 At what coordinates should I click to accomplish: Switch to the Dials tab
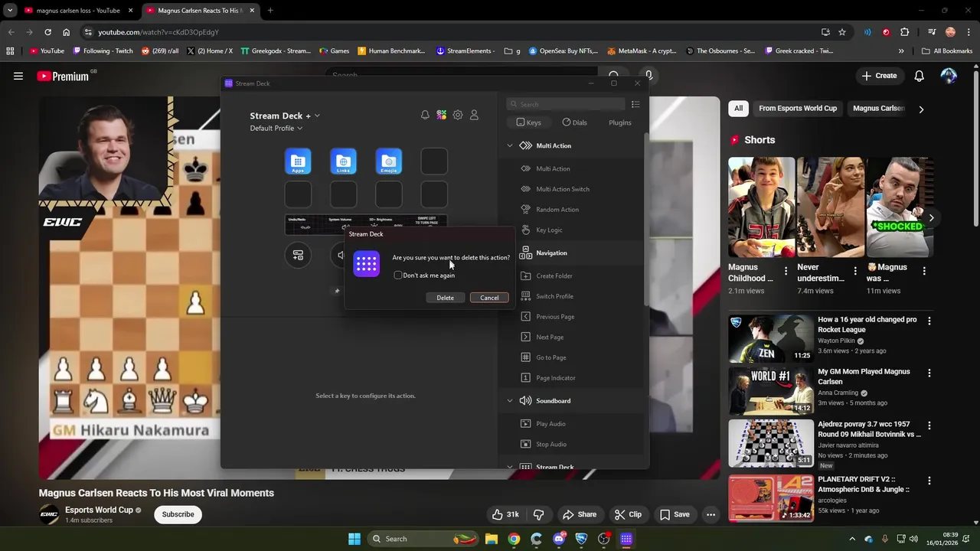574,122
